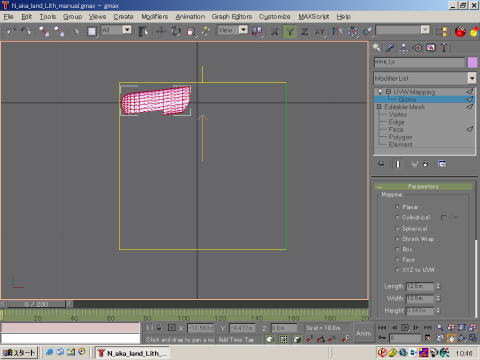Toggle Show End Result under modifier stack

pos(398,164)
